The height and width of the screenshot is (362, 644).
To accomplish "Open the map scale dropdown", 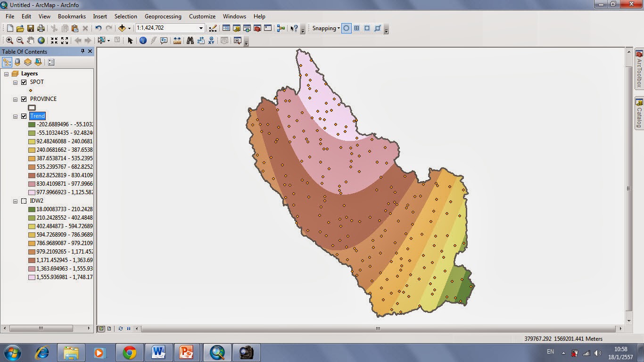I will coord(201,28).
